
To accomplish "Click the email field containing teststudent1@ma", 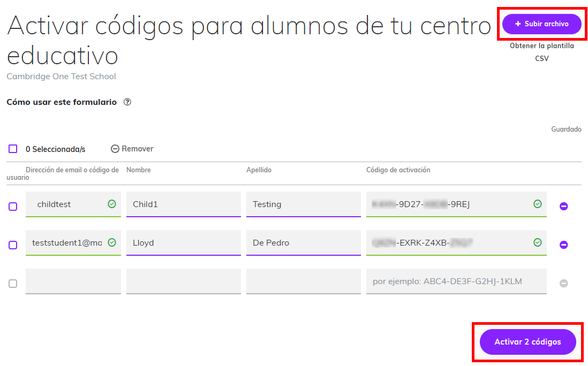I will [x=73, y=243].
